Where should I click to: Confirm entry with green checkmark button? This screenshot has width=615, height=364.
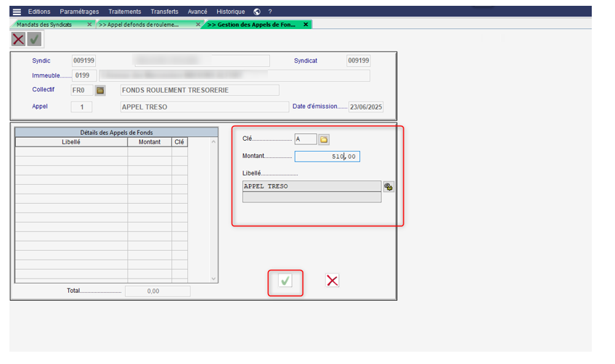click(x=285, y=281)
